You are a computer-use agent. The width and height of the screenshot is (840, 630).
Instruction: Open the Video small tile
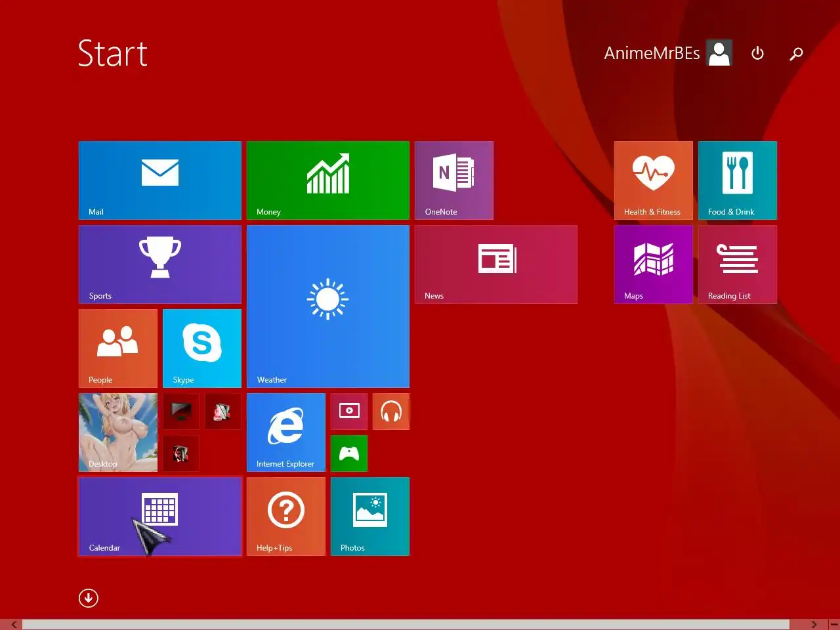pyautogui.click(x=349, y=411)
